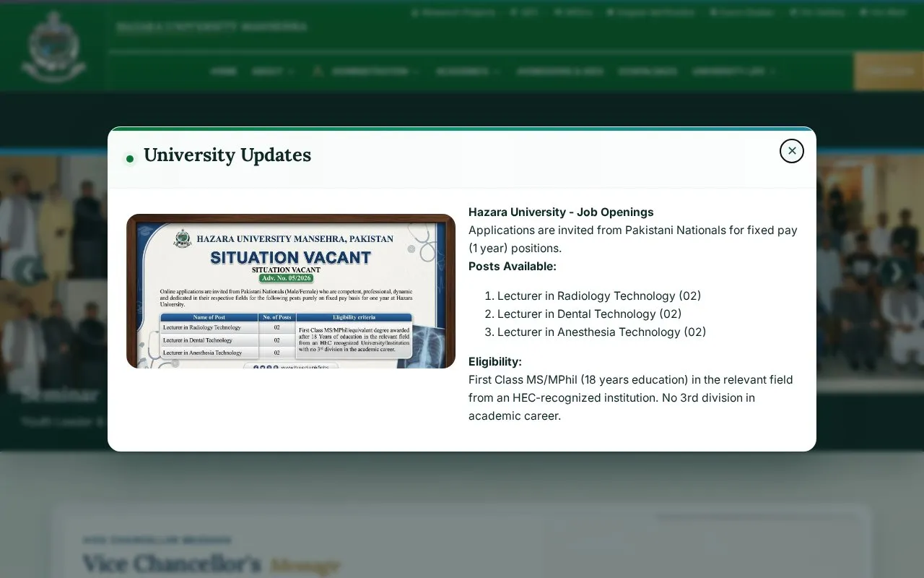The height and width of the screenshot is (578, 924).
Task: Show the previous carousel slide behind the popup
Action: tap(27, 272)
